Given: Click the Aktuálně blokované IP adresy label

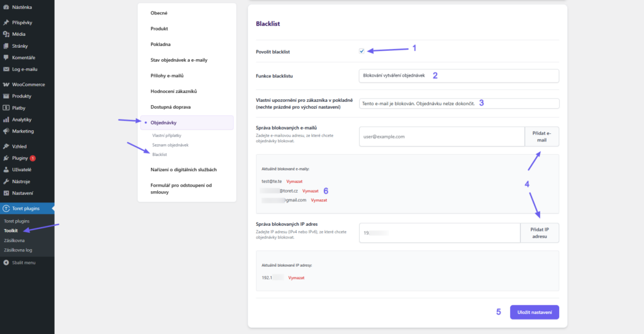Looking at the screenshot, I should tap(287, 265).
